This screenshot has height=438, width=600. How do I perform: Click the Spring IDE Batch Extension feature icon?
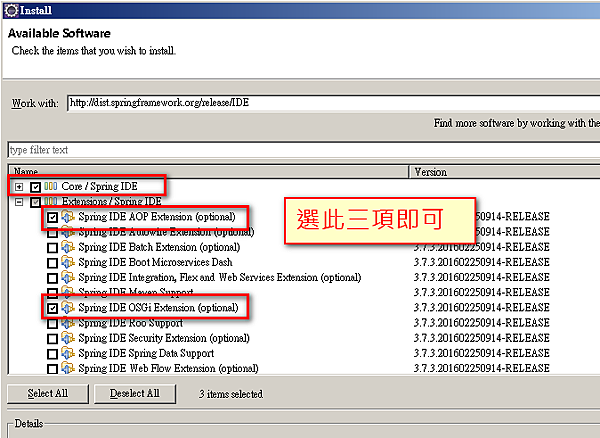pyautogui.click(x=68, y=247)
